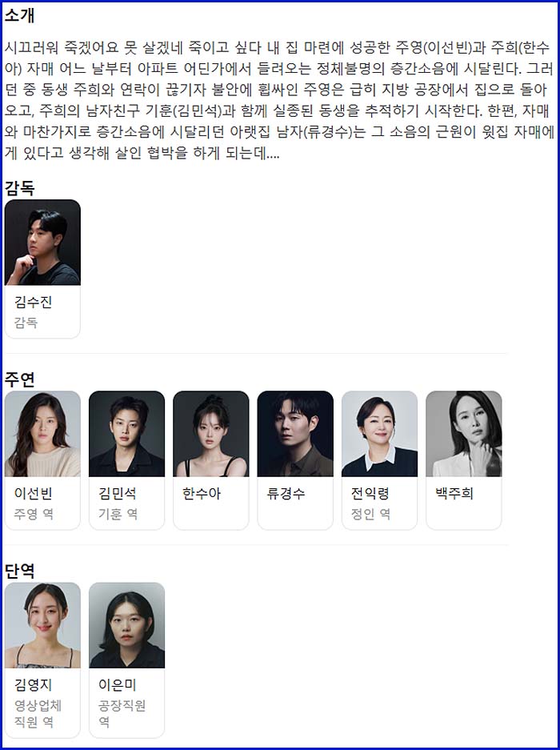
Task: Click the 소개 synopsis paragraph
Action: point(279,101)
